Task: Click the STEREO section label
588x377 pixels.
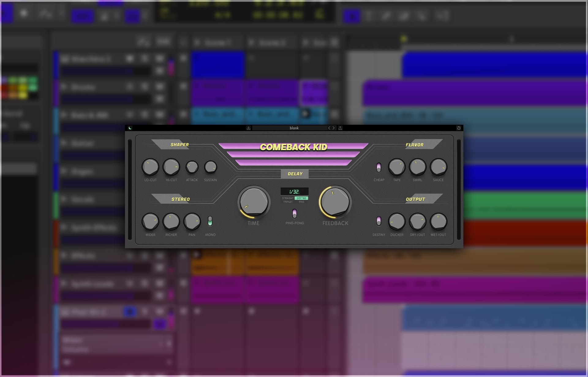Action: pos(181,199)
